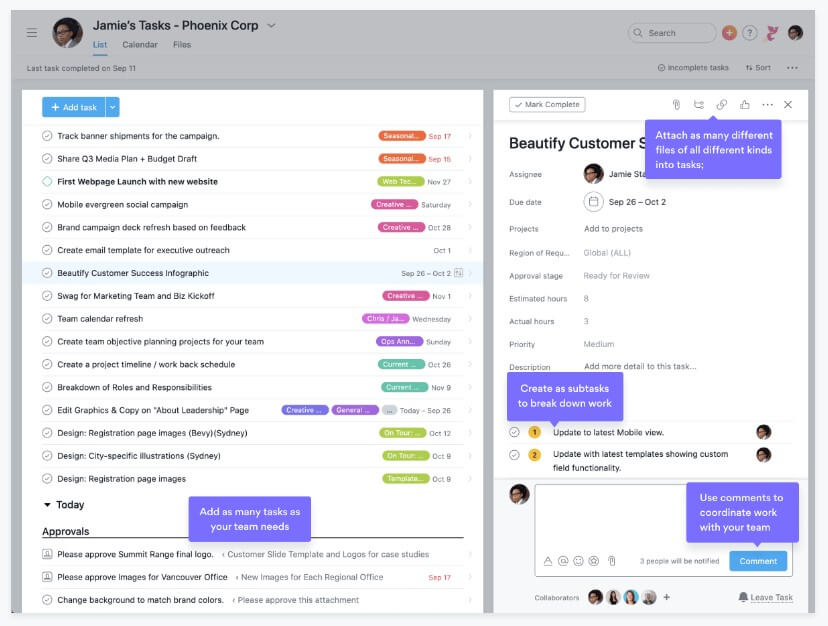Switch to the List tab
This screenshot has width=828, height=626.
tap(100, 44)
